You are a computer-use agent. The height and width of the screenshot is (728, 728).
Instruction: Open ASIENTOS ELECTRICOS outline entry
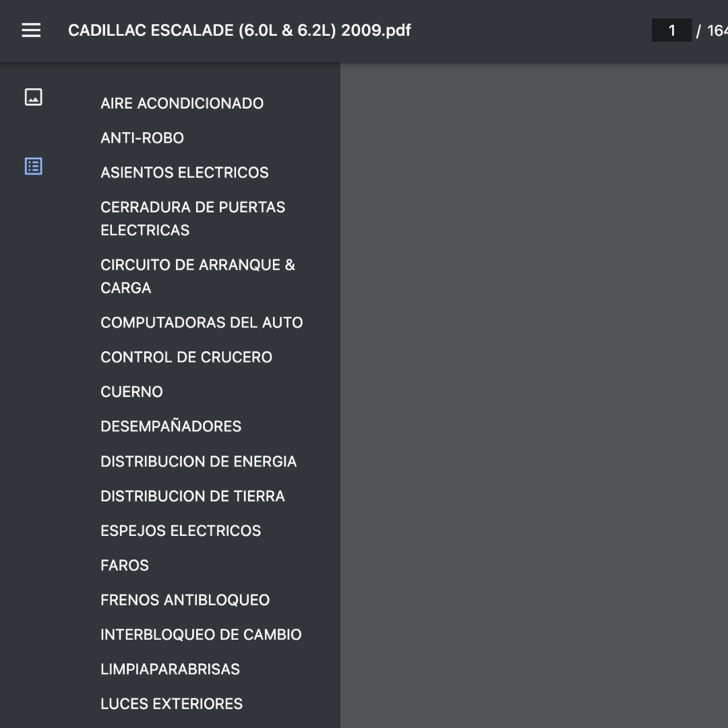(x=184, y=173)
